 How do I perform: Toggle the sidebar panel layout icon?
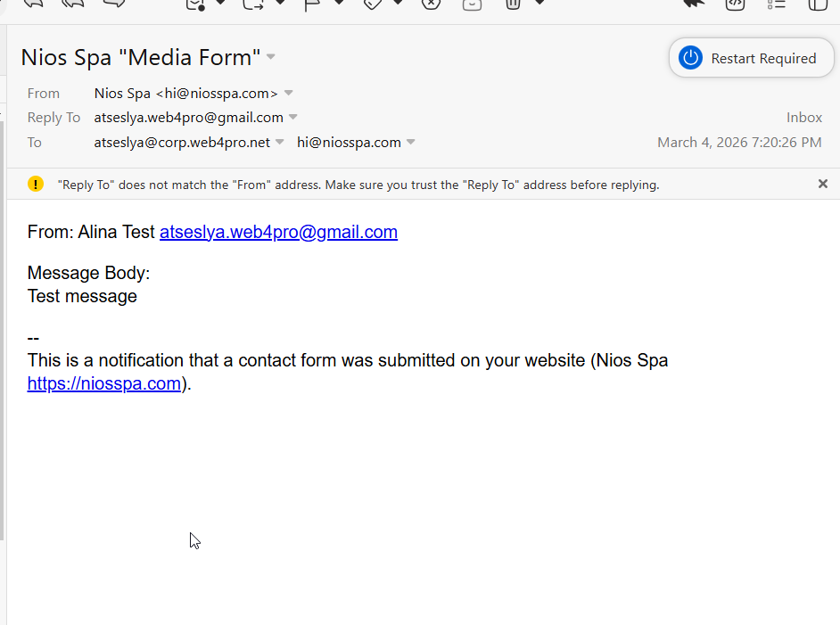[x=817, y=4]
